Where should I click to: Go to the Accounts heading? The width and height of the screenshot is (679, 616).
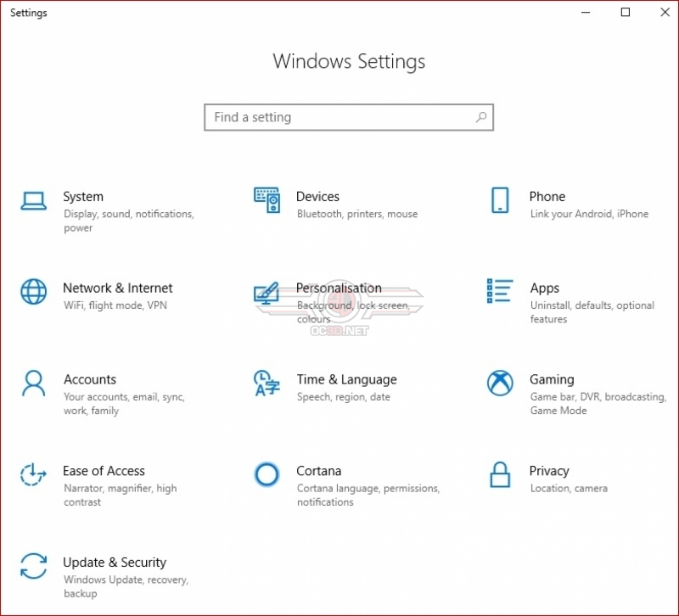(x=90, y=379)
